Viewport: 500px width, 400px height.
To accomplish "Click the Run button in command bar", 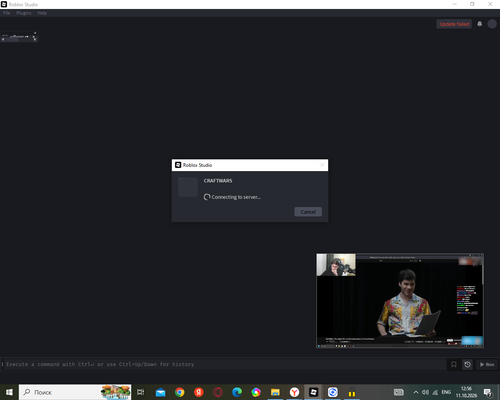I will [487, 364].
